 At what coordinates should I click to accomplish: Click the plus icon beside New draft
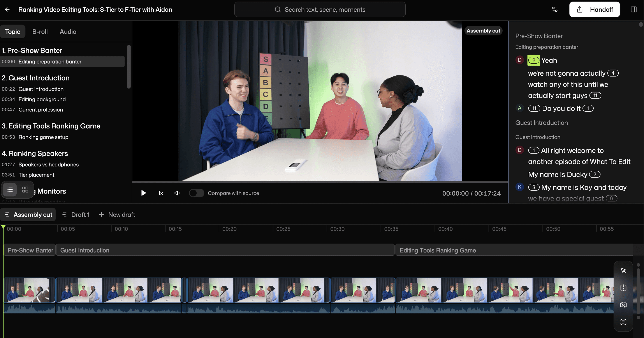click(101, 215)
